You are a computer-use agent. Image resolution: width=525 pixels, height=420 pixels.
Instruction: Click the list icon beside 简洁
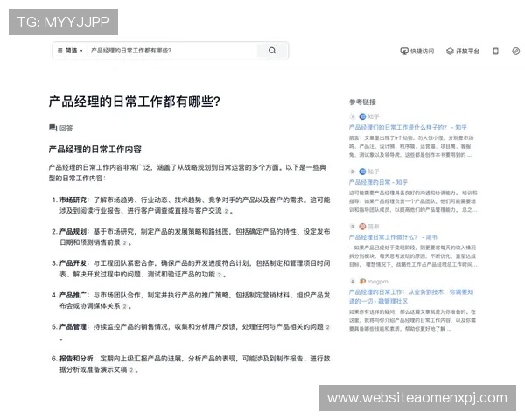pyautogui.click(x=59, y=51)
